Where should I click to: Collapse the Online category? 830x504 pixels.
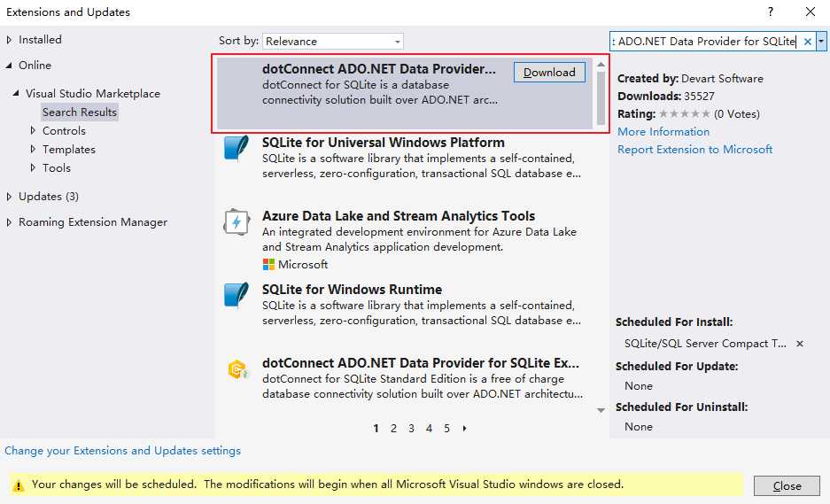(x=9, y=66)
